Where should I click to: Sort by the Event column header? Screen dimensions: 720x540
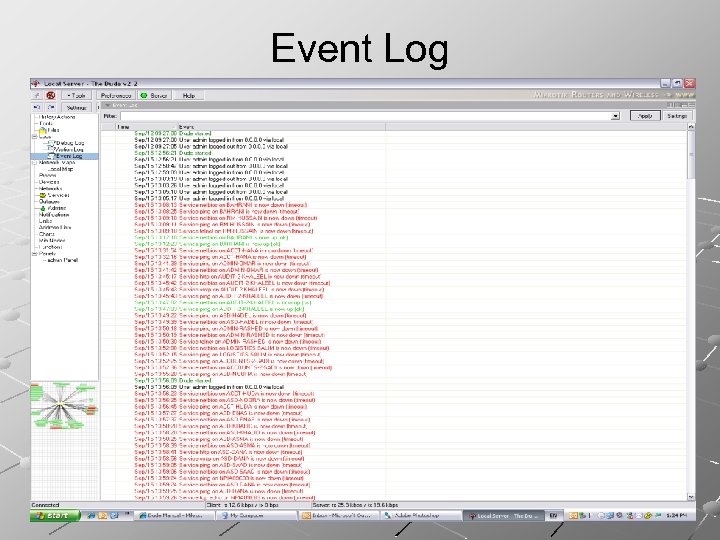pos(281,126)
